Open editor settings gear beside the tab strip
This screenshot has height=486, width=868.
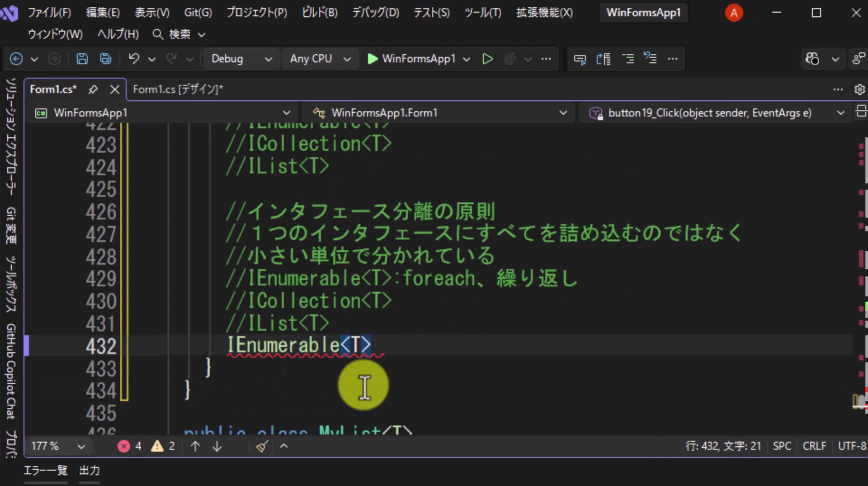point(859,89)
